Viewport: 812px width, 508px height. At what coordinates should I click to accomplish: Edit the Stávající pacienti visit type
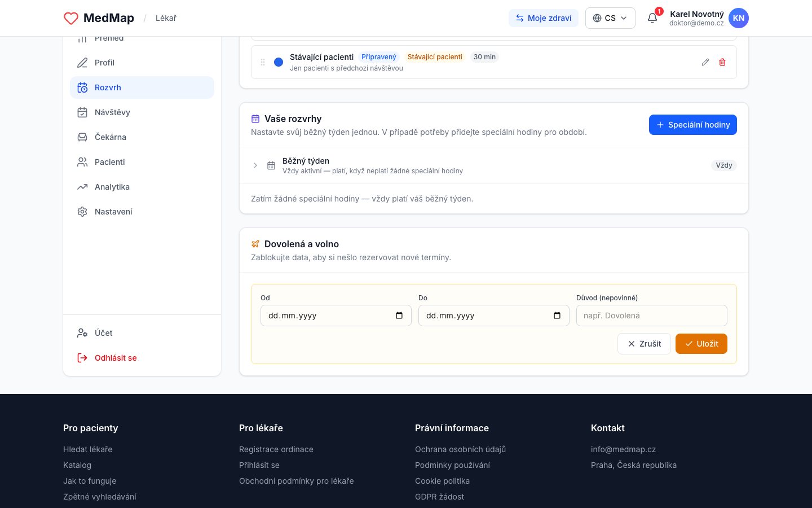tap(705, 62)
